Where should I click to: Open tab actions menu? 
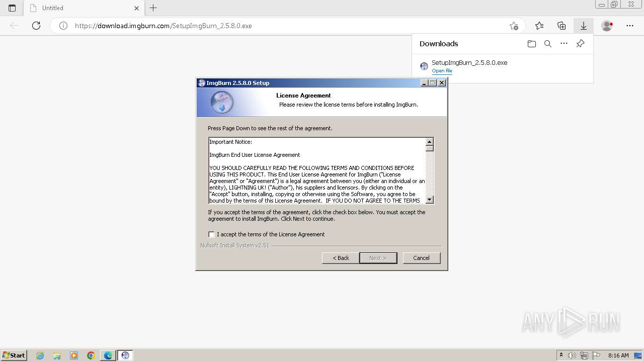point(12,8)
